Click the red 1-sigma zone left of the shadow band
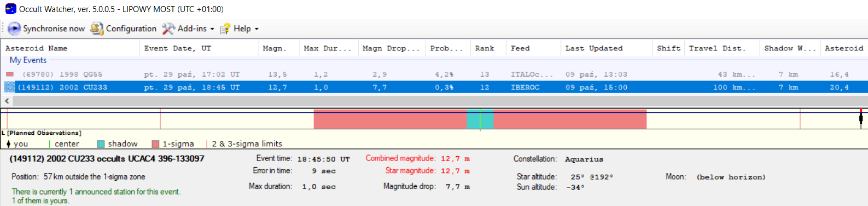This screenshot has height=206, width=868. (x=390, y=119)
